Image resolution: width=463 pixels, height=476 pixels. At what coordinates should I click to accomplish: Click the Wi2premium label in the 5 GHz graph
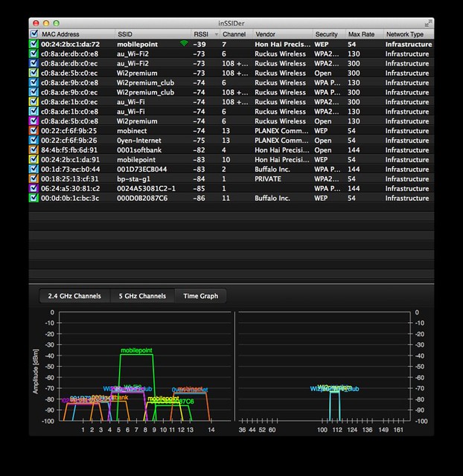point(334,387)
